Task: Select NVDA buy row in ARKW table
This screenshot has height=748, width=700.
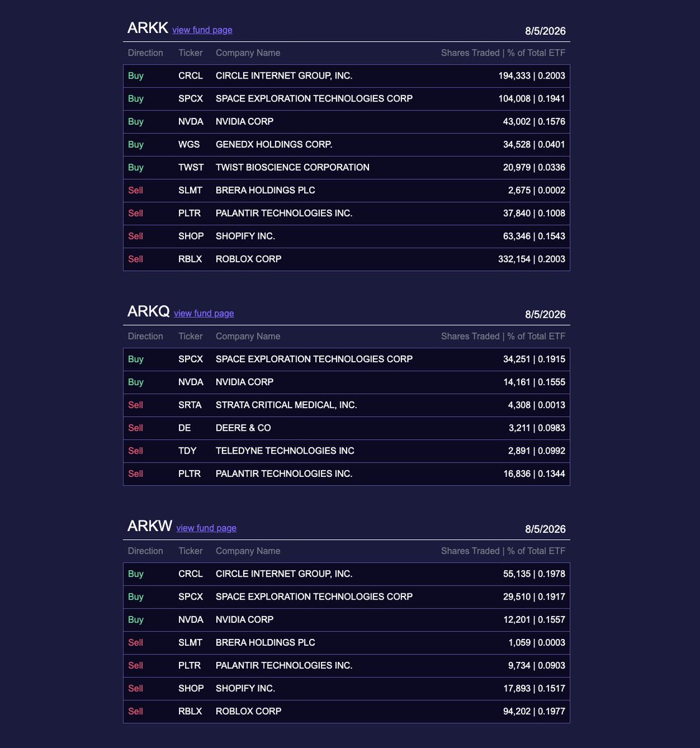Action: point(347,620)
